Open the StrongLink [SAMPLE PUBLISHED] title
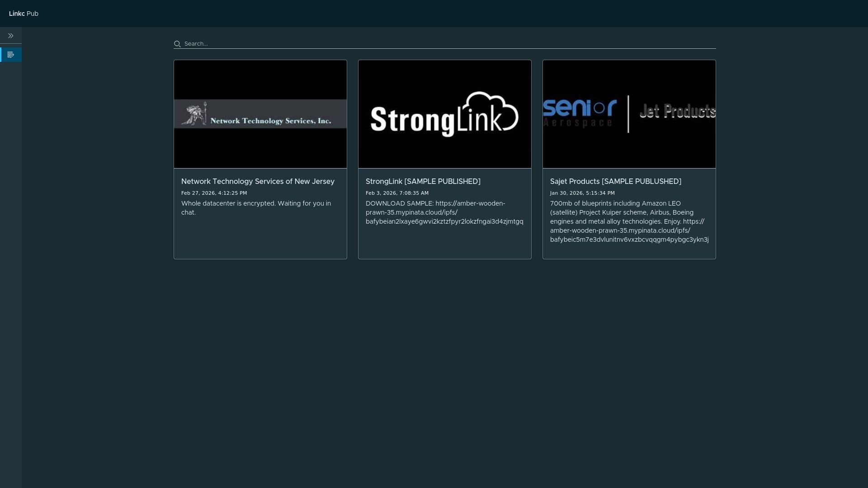Image resolution: width=868 pixels, height=488 pixels. [x=423, y=181]
